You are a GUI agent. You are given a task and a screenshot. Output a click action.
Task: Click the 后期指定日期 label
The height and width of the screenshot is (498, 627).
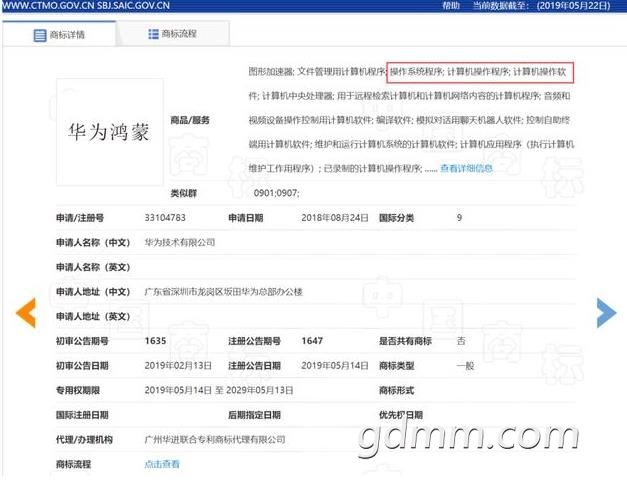(x=254, y=415)
